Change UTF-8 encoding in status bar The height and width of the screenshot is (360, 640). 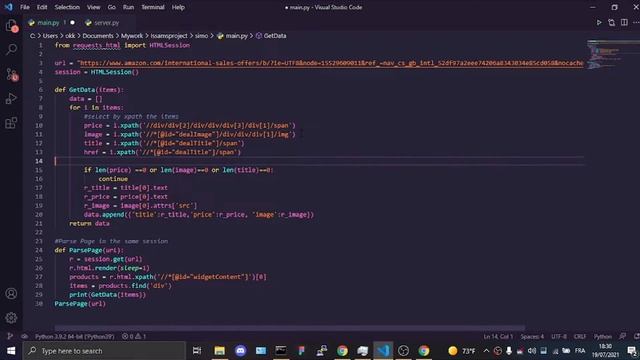tap(559, 336)
